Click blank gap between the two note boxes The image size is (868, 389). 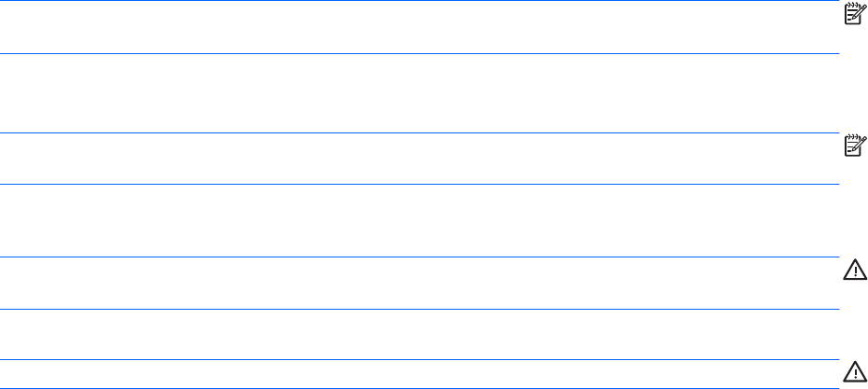click(418, 93)
